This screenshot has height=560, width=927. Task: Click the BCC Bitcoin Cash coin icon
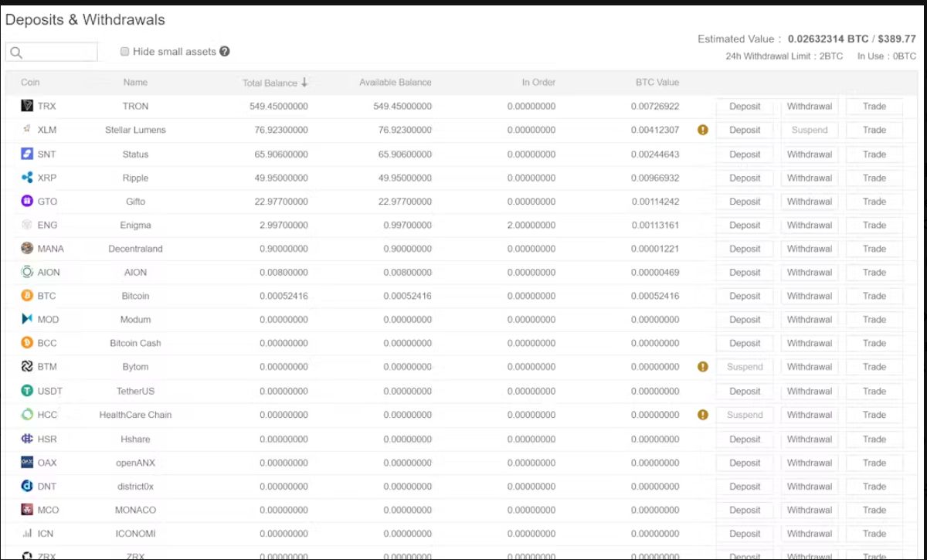point(27,343)
